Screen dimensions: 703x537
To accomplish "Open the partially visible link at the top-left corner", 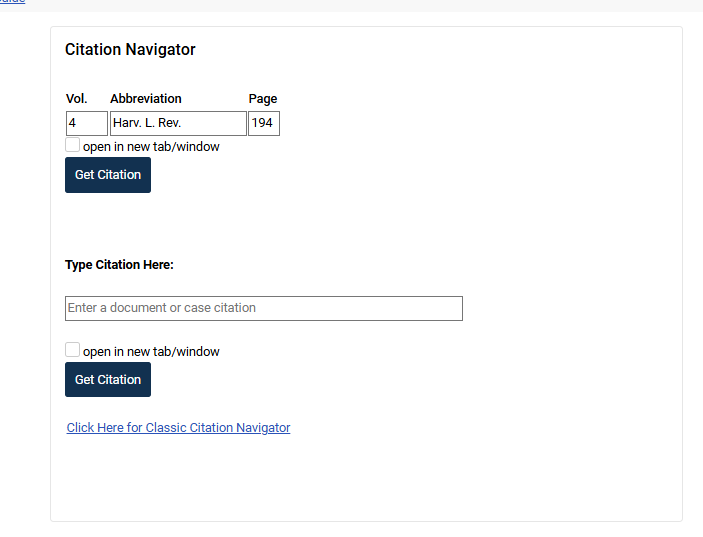I will pos(12,2).
